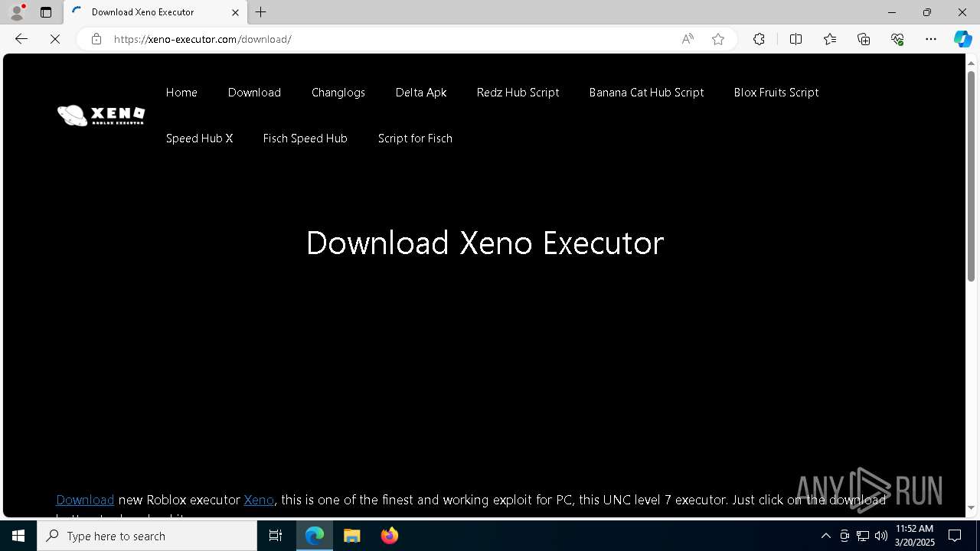Open the notification center icon
The width and height of the screenshot is (980, 551).
[x=955, y=536]
